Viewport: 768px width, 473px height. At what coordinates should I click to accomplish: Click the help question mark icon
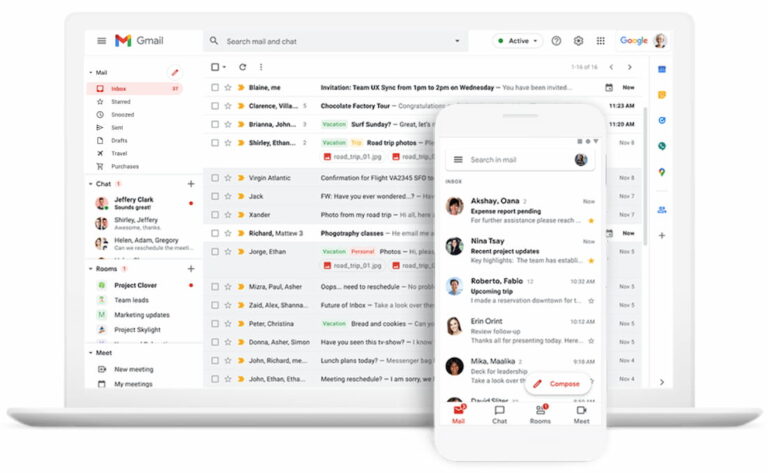point(556,41)
